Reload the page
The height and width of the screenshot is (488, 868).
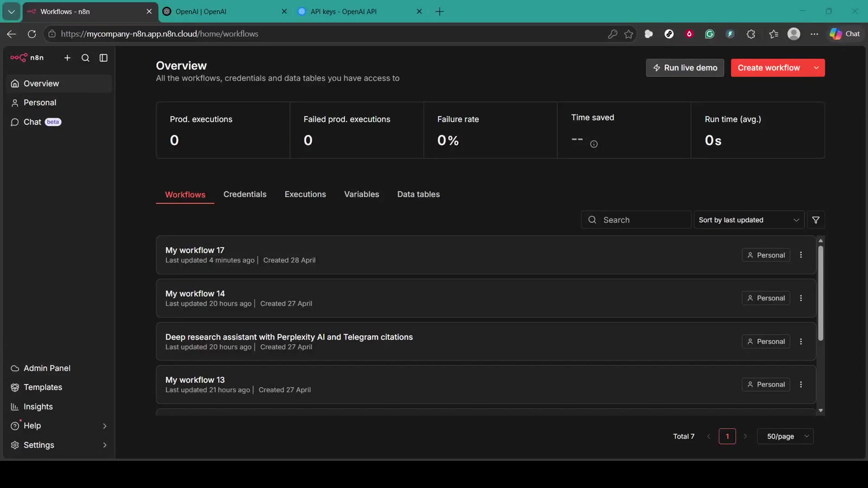(32, 34)
